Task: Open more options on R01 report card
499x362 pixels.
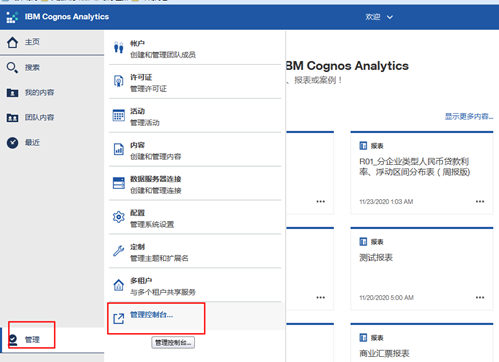Action: (480, 201)
